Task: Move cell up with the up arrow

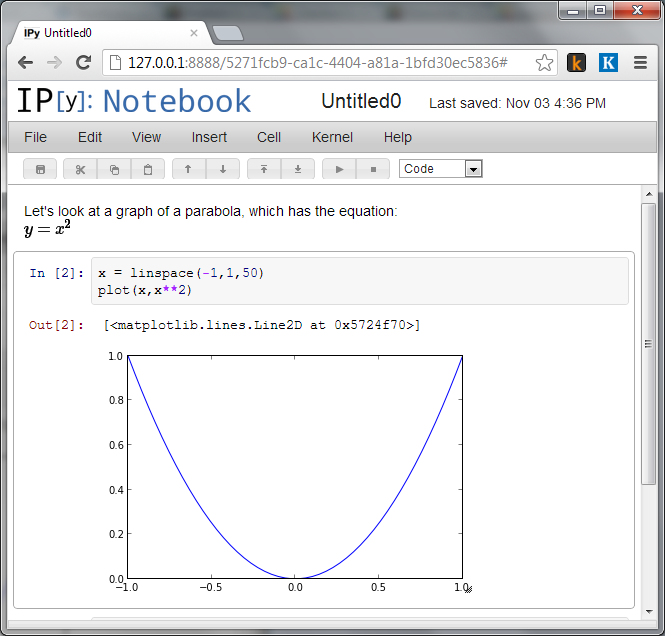Action: click(x=189, y=169)
